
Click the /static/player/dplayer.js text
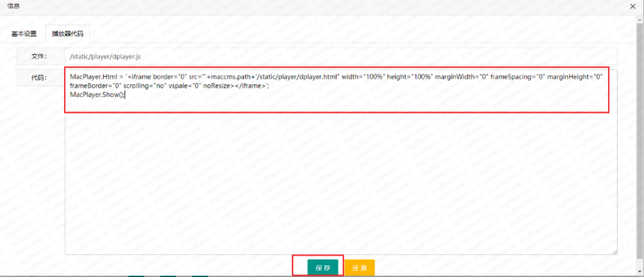(x=105, y=57)
